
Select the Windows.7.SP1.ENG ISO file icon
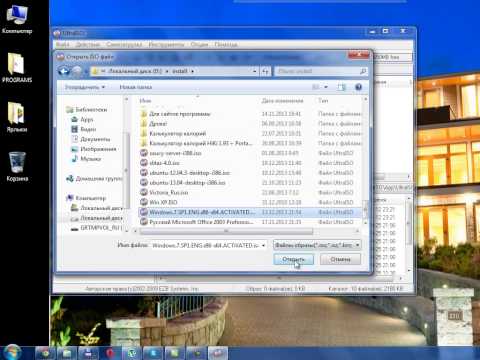click(144, 212)
